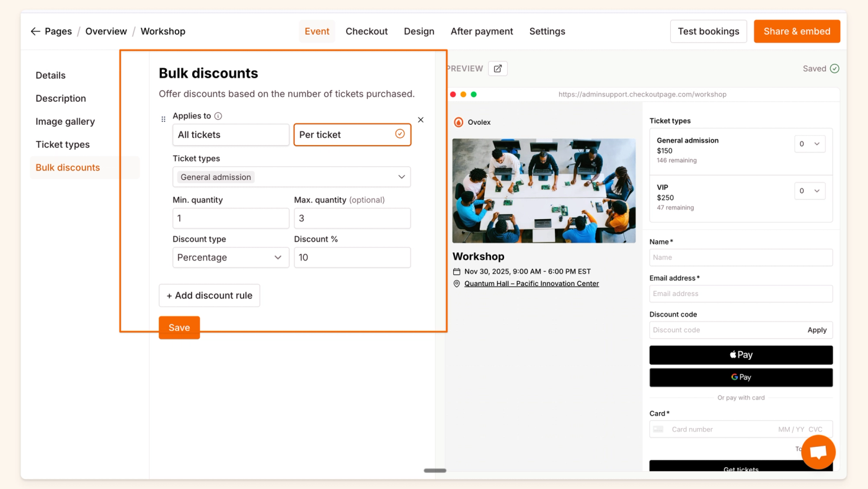
Task: Switch to the After payment tab
Action: (482, 31)
